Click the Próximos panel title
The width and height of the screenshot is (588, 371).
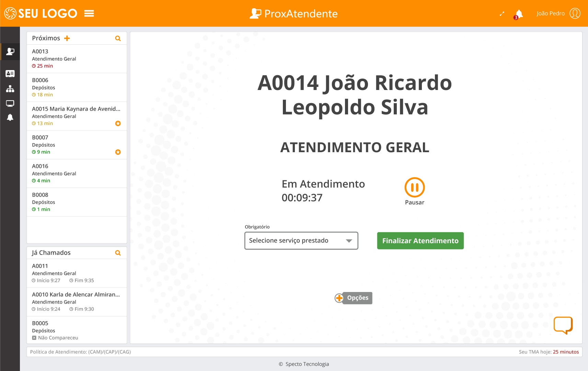point(46,38)
